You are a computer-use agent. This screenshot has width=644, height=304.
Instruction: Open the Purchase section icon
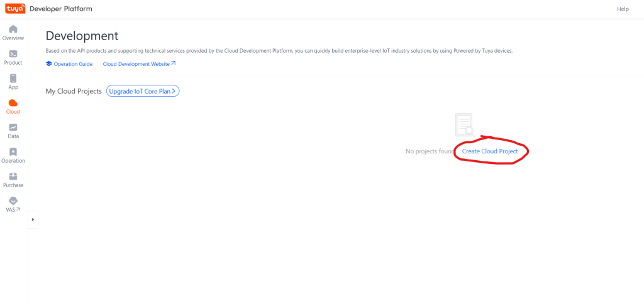[13, 176]
